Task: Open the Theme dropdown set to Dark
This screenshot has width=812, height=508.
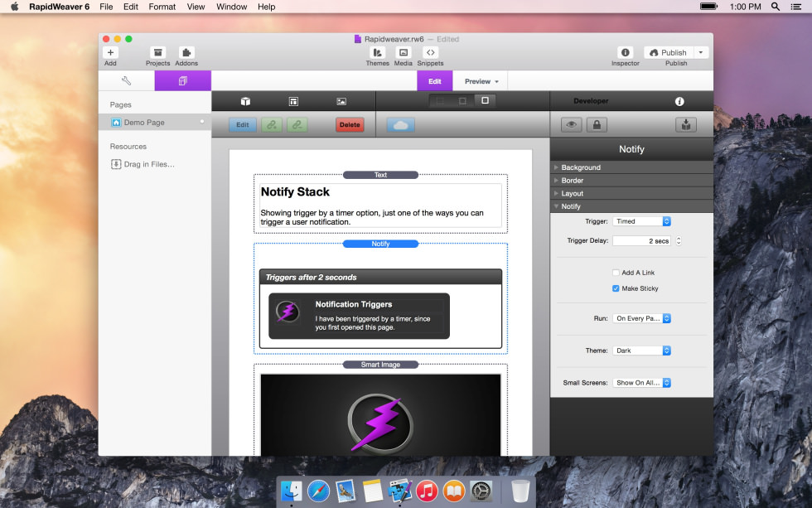Action: pos(641,351)
